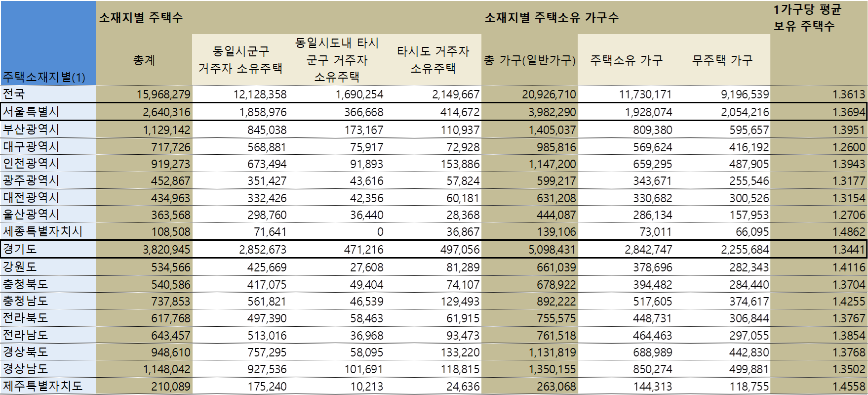868x395 pixels.
Task: Click the 1.3694 cell for 서울특별시
Action: click(x=819, y=112)
